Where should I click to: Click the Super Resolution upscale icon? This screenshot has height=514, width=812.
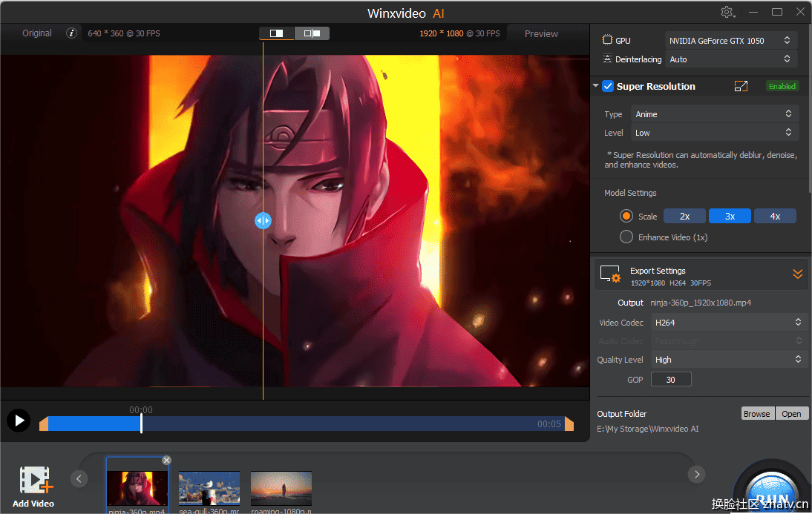(x=741, y=87)
